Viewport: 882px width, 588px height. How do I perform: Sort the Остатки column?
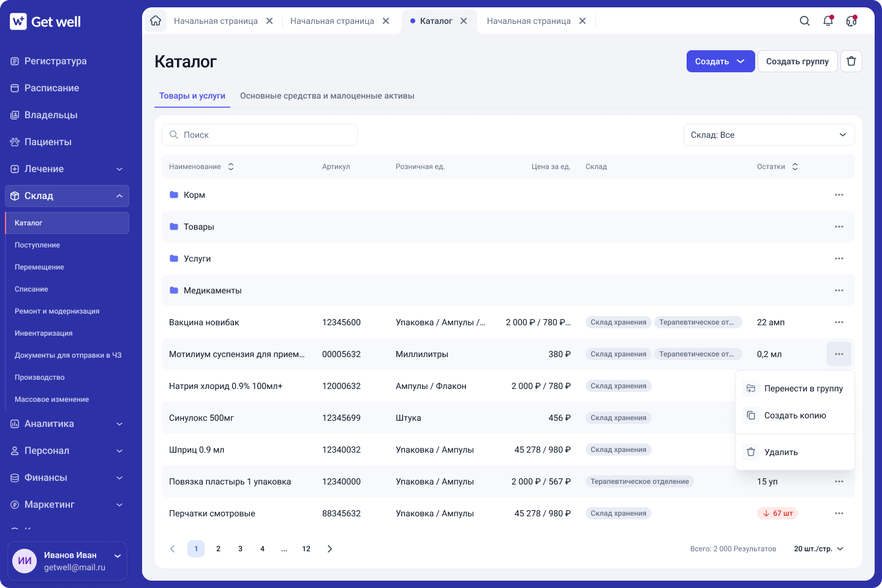pos(795,167)
